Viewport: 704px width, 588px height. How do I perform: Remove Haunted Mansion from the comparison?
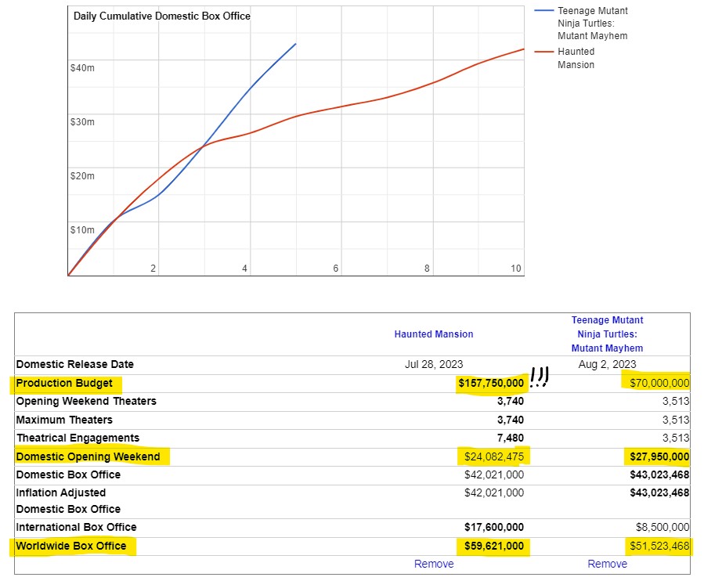(434, 564)
